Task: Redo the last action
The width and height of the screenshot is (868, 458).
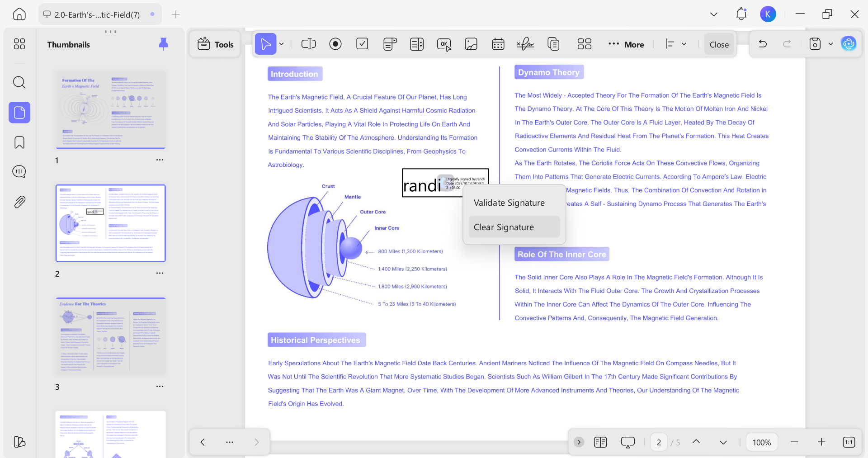Action: coord(787,44)
